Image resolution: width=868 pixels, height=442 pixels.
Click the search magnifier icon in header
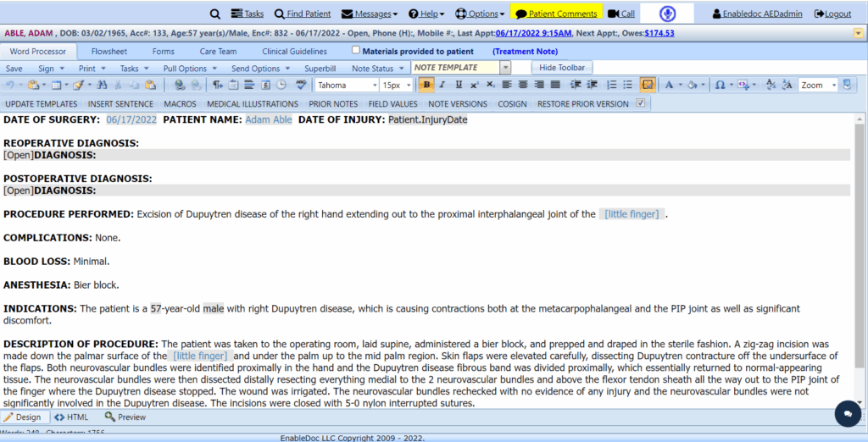tap(214, 14)
